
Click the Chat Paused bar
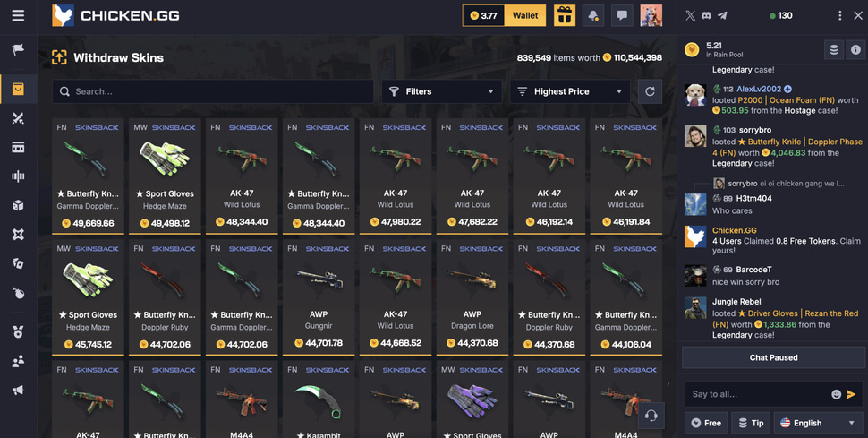[x=773, y=357]
